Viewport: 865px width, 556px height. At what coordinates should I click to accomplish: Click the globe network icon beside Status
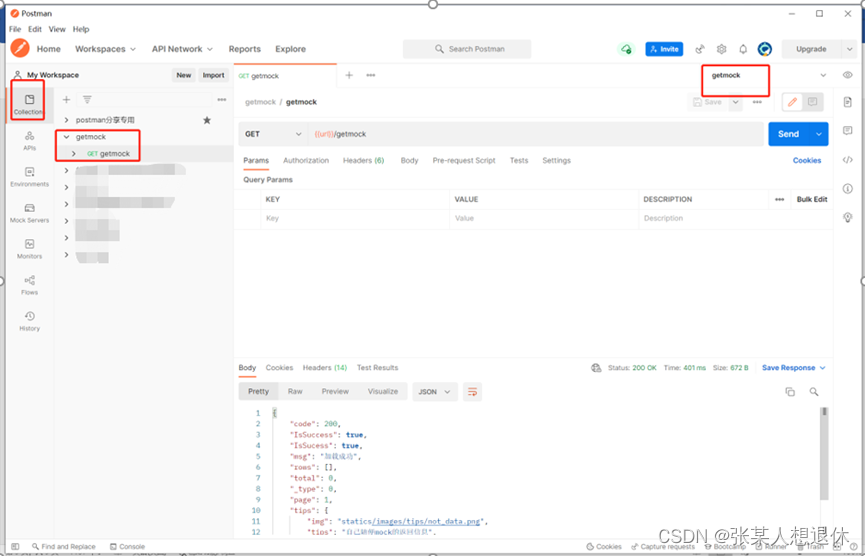click(x=596, y=368)
